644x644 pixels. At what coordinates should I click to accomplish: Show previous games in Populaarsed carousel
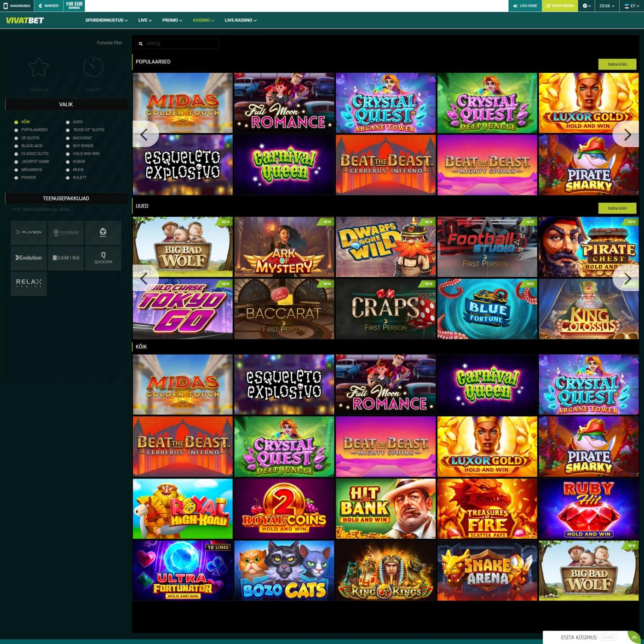pyautogui.click(x=144, y=134)
